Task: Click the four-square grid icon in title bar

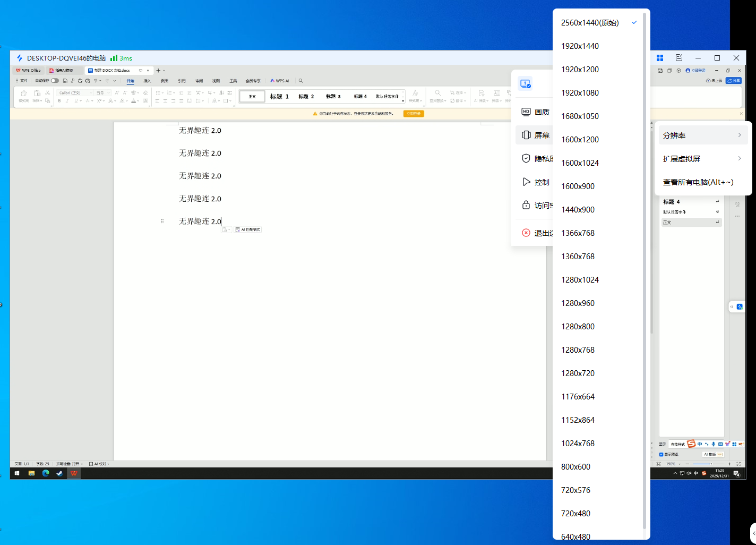Action: (660, 58)
